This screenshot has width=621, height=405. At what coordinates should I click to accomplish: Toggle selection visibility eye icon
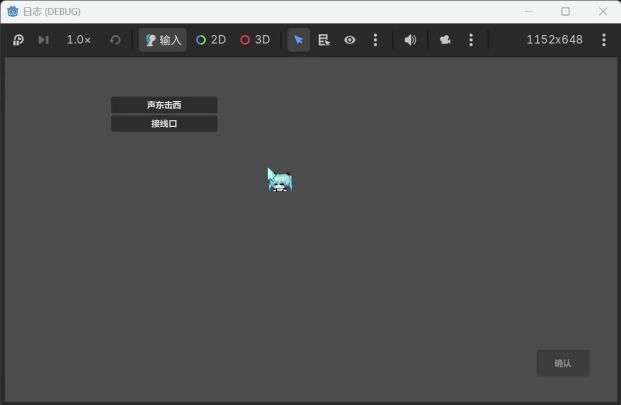coord(350,40)
